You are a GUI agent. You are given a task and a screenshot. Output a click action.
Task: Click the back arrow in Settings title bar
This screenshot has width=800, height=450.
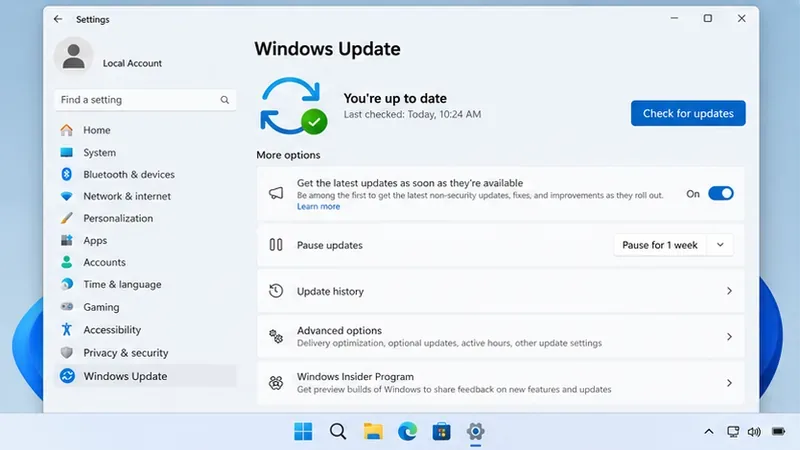coord(58,19)
